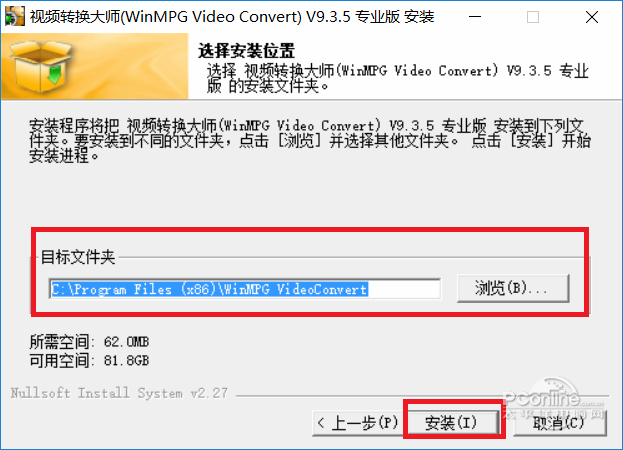Screen dimensions: 623x450
Task: Abort setup with the 取消(C) button
Action: pos(559,423)
